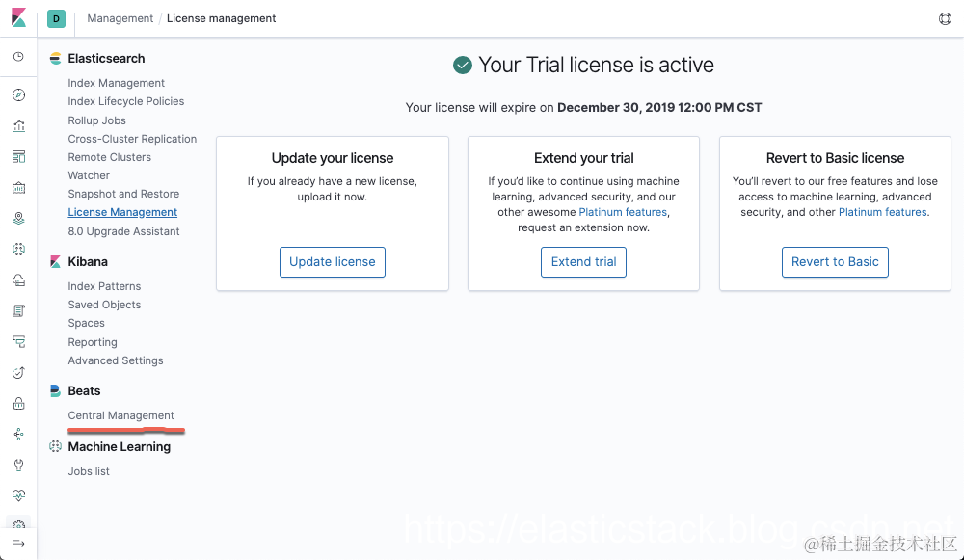Open the Logs icon in sidebar
The image size is (964, 560).
(19, 311)
